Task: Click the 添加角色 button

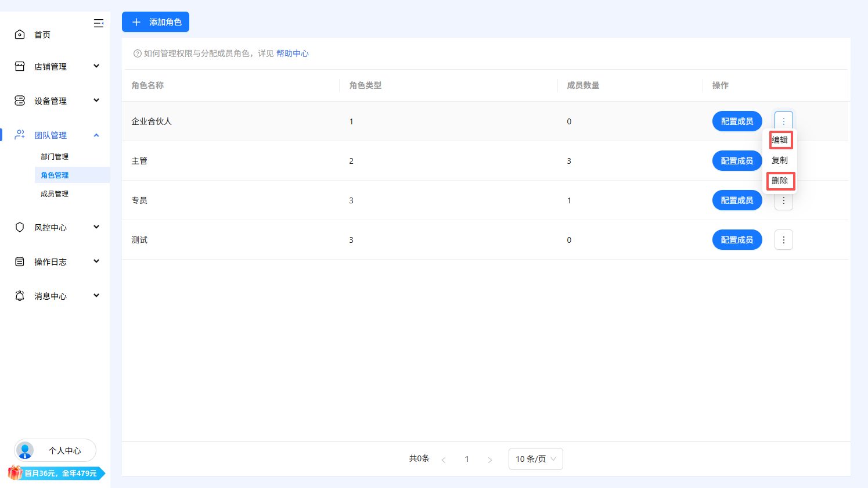Action: click(155, 21)
